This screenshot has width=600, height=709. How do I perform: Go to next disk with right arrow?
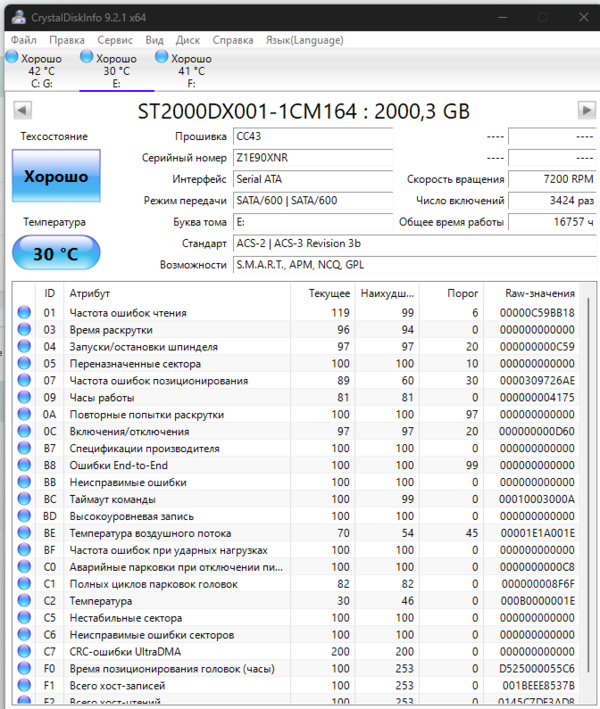coord(586,110)
